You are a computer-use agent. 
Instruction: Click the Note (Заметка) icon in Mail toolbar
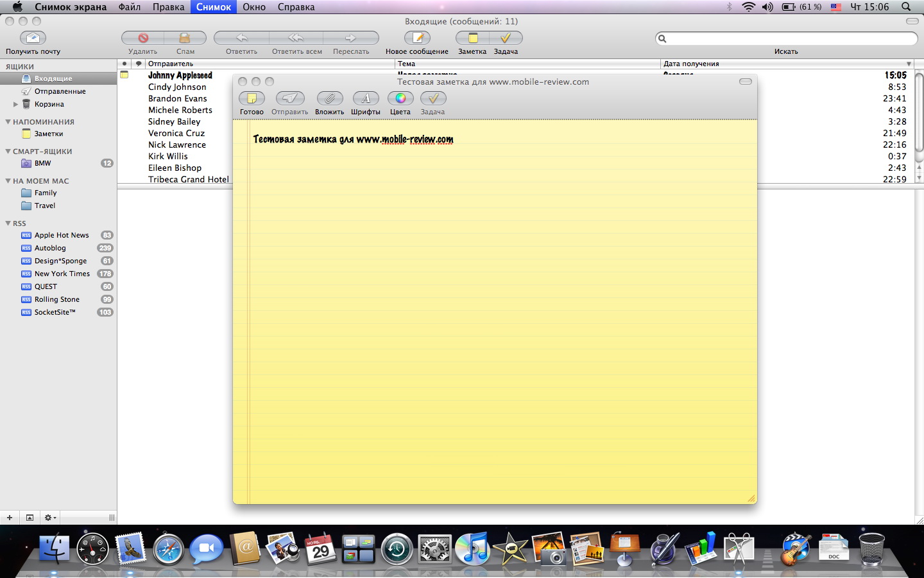click(x=472, y=38)
